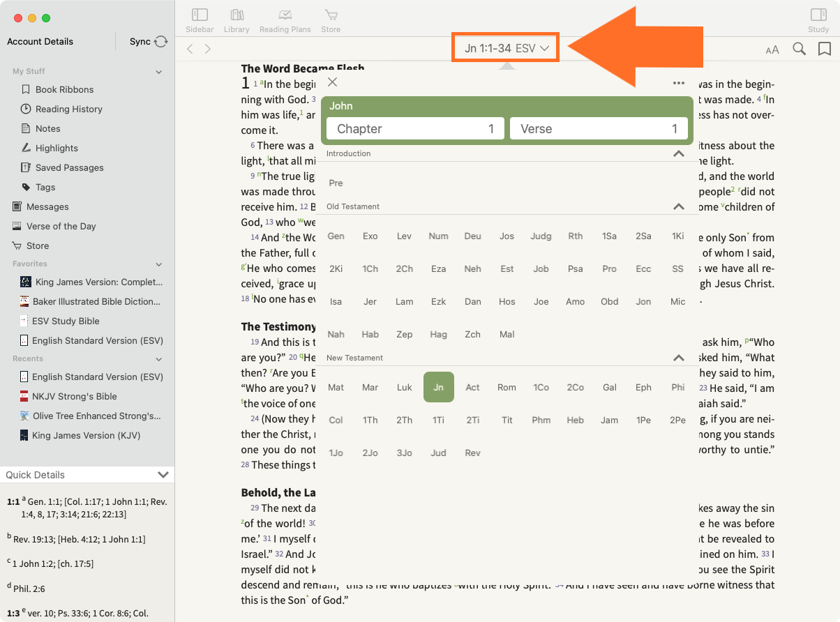This screenshot has width=840, height=622.
Task: Collapse the Introduction book section
Action: point(678,153)
